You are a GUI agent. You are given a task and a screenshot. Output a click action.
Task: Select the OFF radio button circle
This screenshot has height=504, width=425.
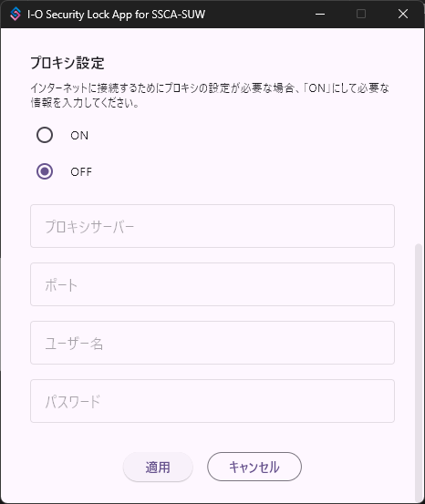tap(45, 171)
